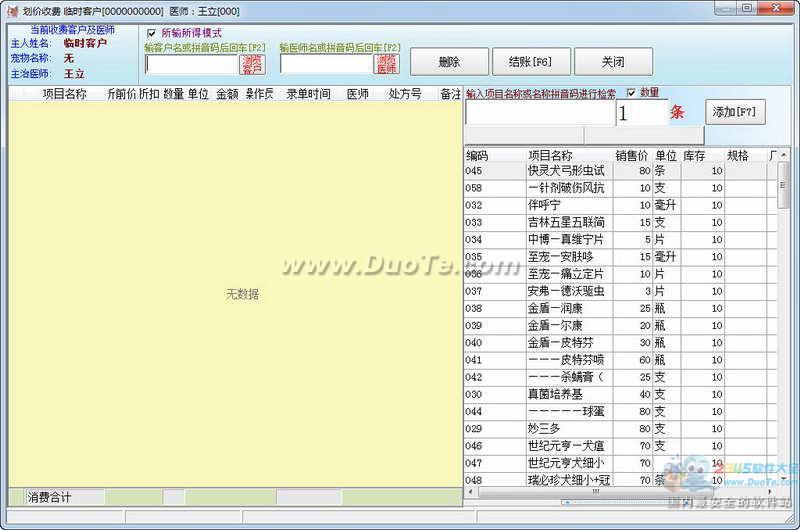Click the 浏览客户 browse customer icon button
The height and width of the screenshot is (530, 800).
pyautogui.click(x=252, y=64)
